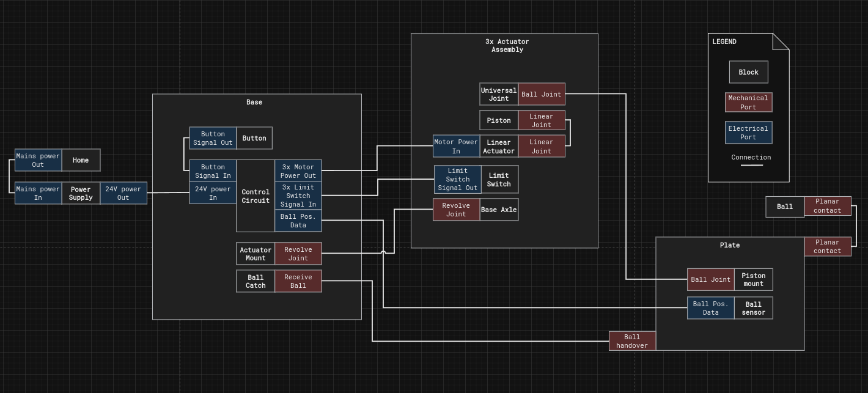Select the Power Supply block
The width and height of the screenshot is (868, 393).
81,193
